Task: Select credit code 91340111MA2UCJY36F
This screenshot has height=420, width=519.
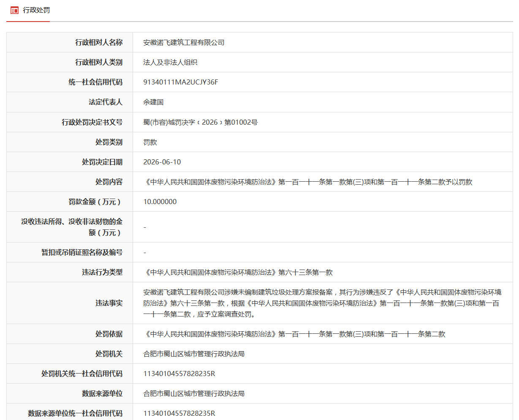Action: (181, 82)
